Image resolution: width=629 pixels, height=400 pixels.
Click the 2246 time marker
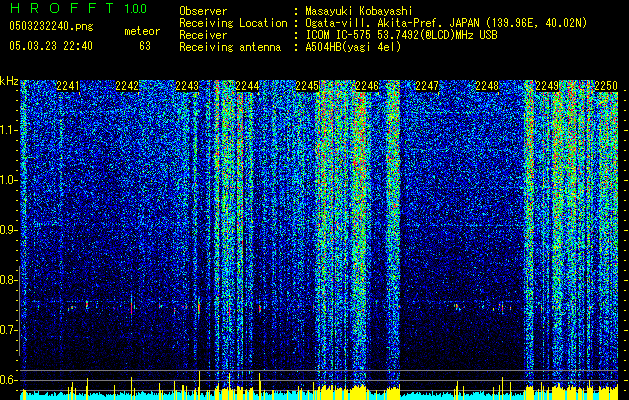pos(367,85)
